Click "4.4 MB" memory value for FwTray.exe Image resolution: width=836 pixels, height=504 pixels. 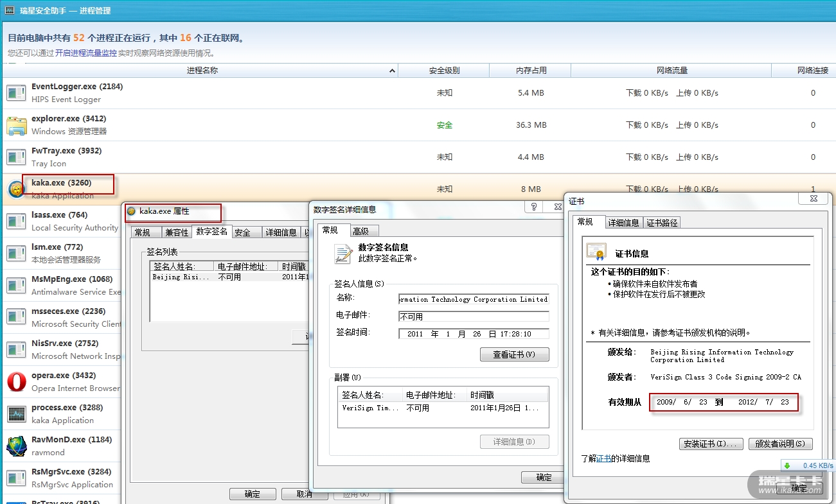point(531,157)
